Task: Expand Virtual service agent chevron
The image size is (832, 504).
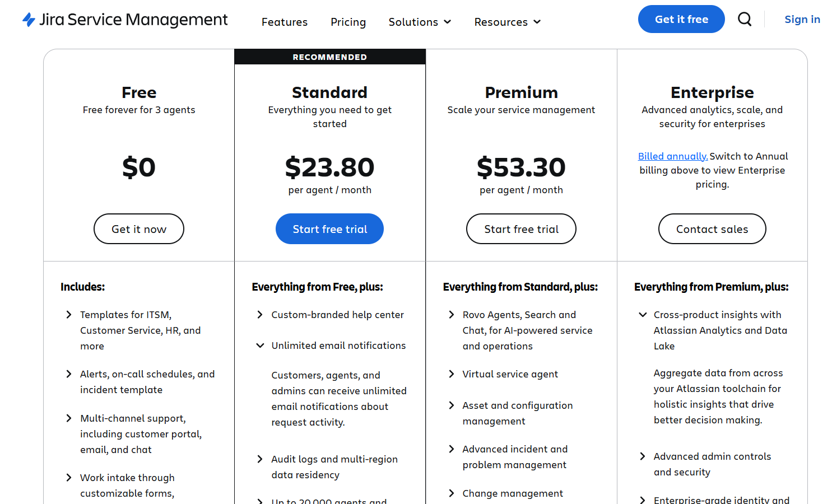Action: [x=452, y=374]
